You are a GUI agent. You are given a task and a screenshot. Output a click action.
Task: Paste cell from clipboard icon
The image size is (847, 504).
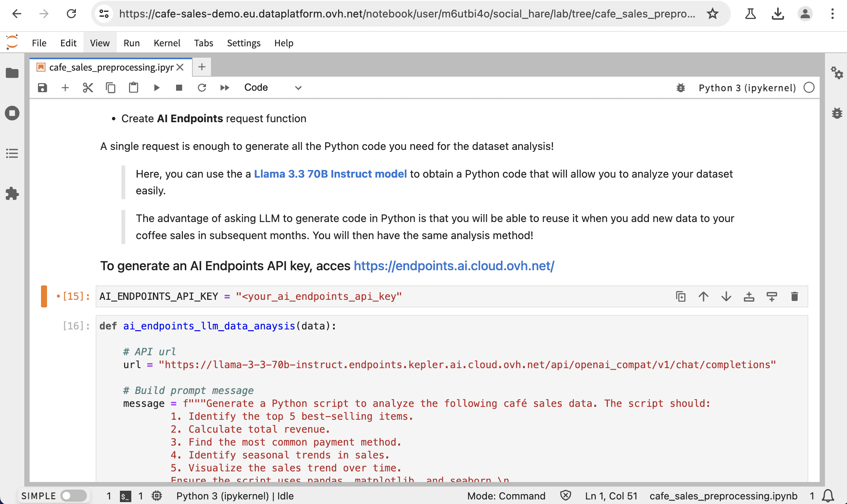[134, 88]
